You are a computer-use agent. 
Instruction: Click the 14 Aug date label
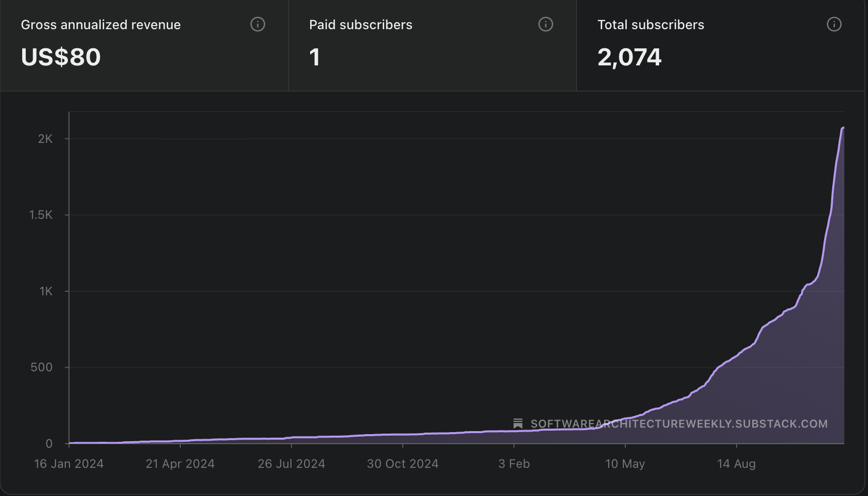coord(736,464)
